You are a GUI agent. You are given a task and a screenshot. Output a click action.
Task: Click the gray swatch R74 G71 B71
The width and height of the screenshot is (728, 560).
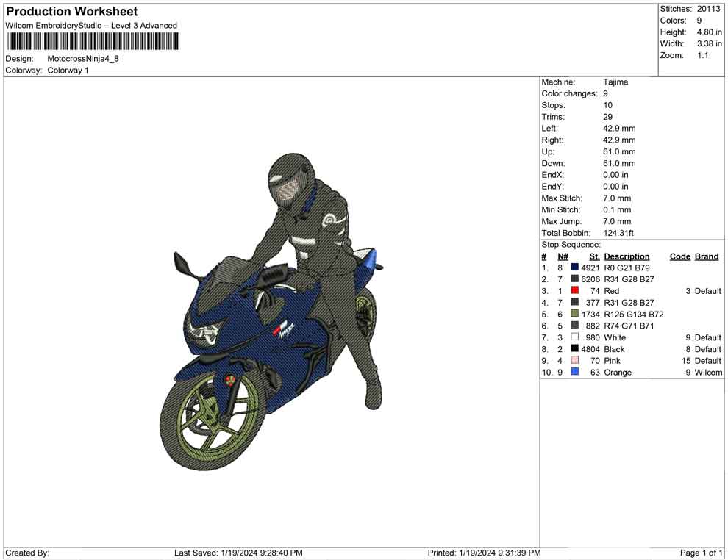575,326
